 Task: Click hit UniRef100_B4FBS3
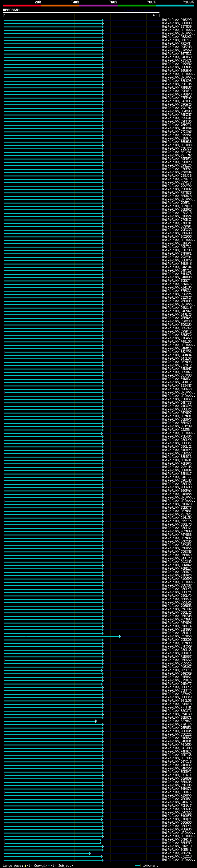[x=177, y=57]
